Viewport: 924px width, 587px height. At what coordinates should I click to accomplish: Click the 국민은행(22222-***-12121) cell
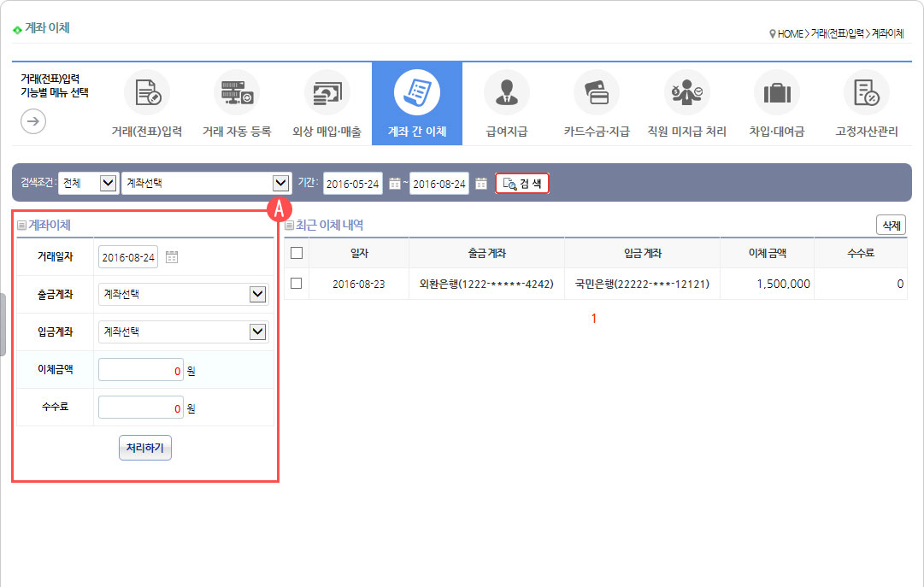coord(642,284)
